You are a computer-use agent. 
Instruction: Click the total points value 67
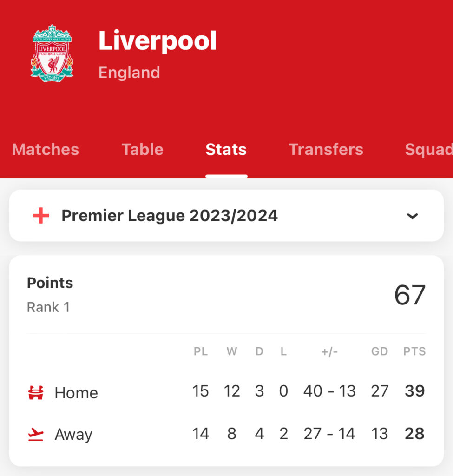[410, 295]
